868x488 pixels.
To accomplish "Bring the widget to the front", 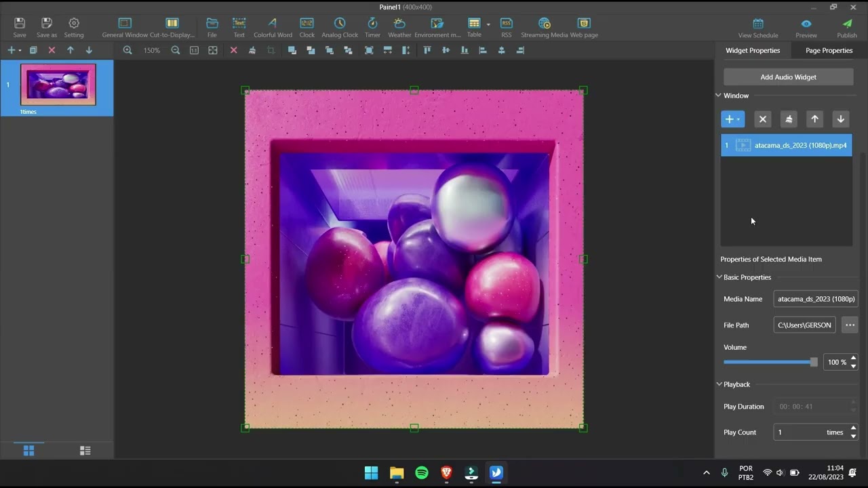I will (292, 50).
